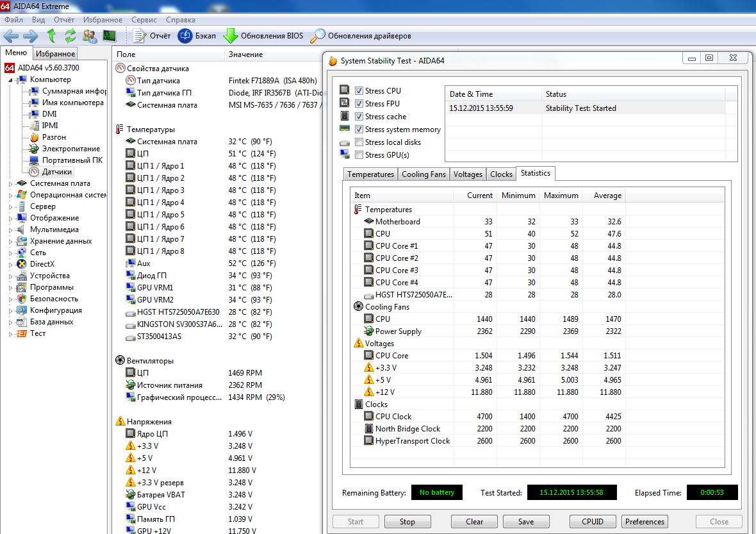Click the Безопасность shield icon
The width and height of the screenshot is (756, 534).
22,299
